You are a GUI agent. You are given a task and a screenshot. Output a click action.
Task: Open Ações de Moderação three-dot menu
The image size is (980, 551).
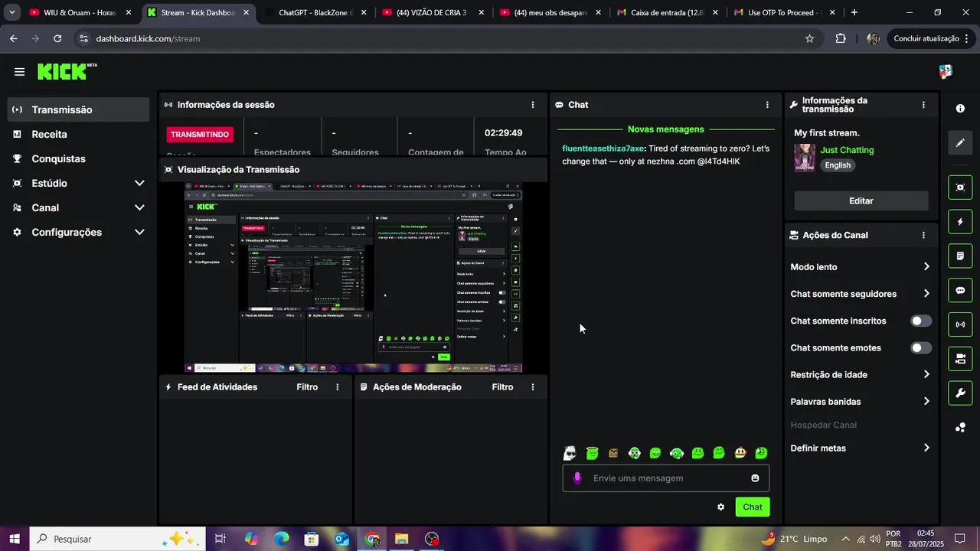[x=533, y=387]
